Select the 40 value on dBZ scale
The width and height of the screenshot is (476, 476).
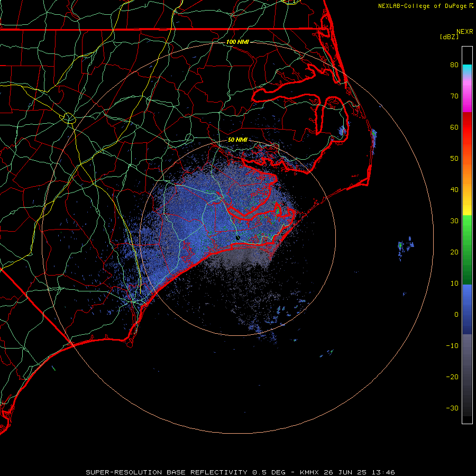454,190
